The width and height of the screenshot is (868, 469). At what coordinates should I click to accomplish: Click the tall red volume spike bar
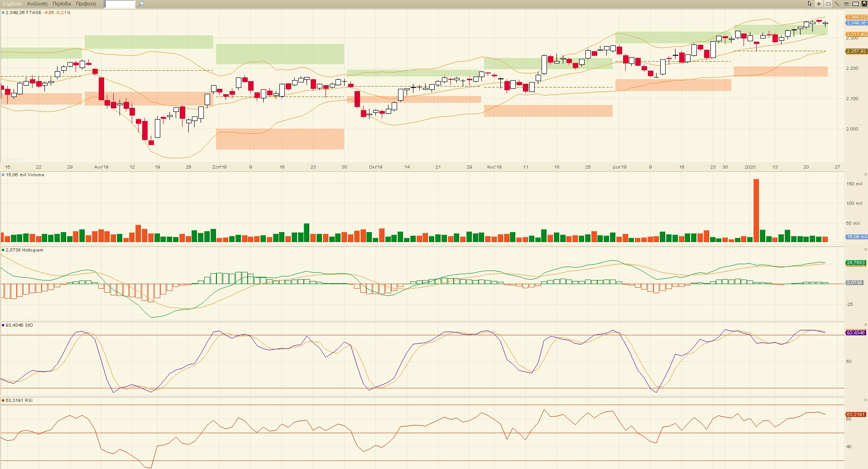(756, 210)
